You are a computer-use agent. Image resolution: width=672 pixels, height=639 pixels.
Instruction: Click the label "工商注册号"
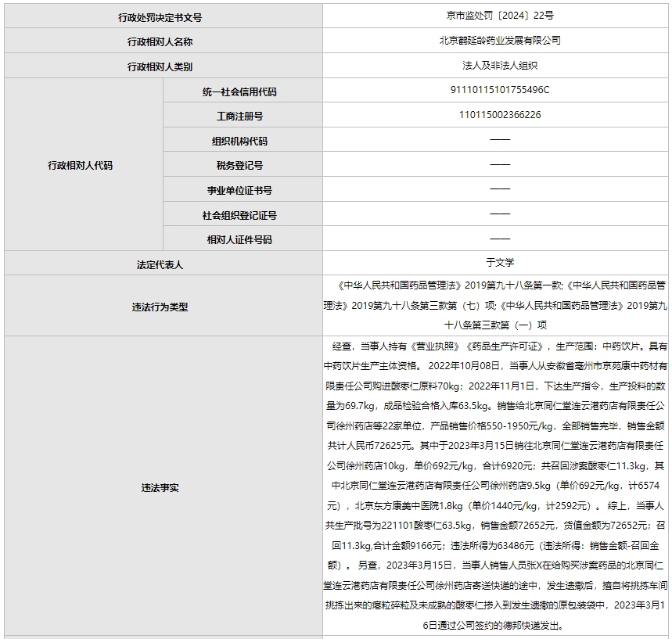click(239, 116)
